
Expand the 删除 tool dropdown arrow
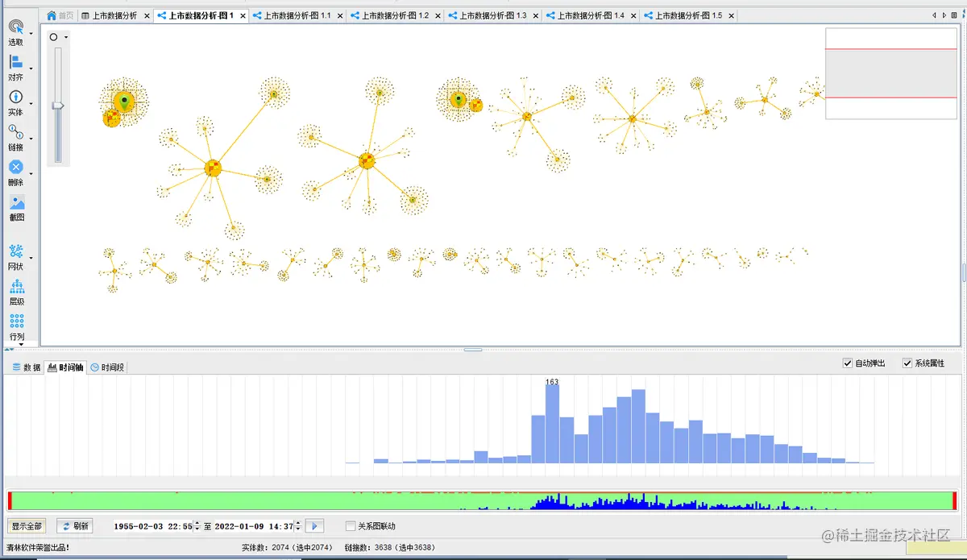tap(31, 174)
